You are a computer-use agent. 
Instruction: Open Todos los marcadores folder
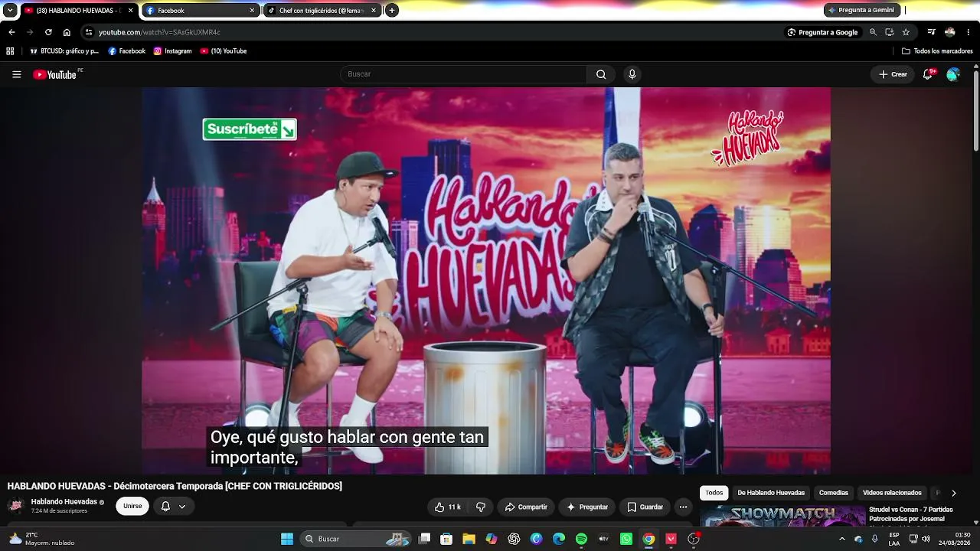937,51
